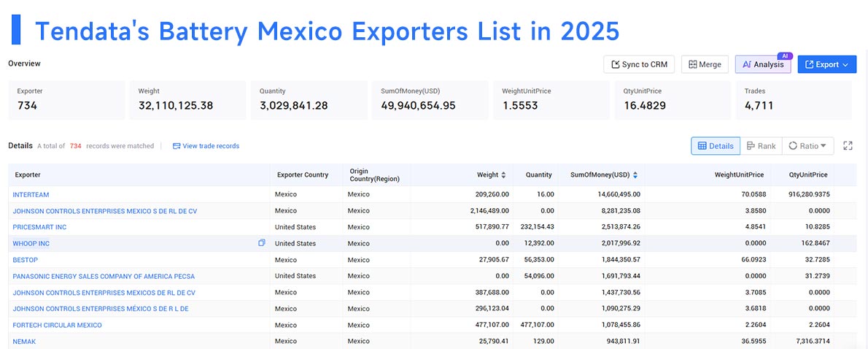Click the 916,280.9375 QtyUnitPrice cell

pyautogui.click(x=808, y=194)
